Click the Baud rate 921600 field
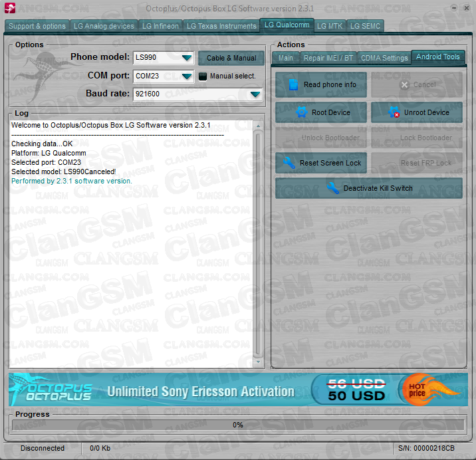Image resolution: width=476 pixels, height=460 pixels. pyautogui.click(x=198, y=94)
